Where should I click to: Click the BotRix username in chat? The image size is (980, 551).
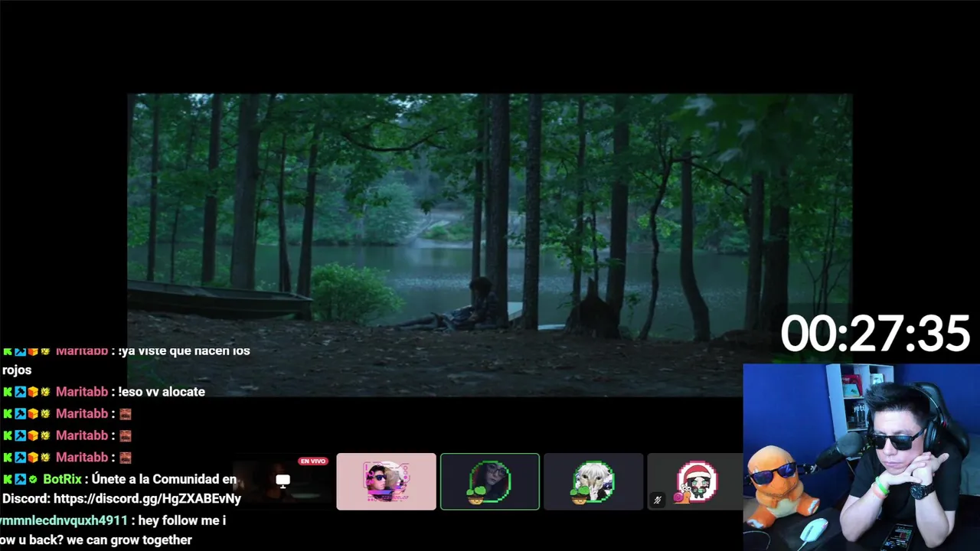(x=62, y=479)
